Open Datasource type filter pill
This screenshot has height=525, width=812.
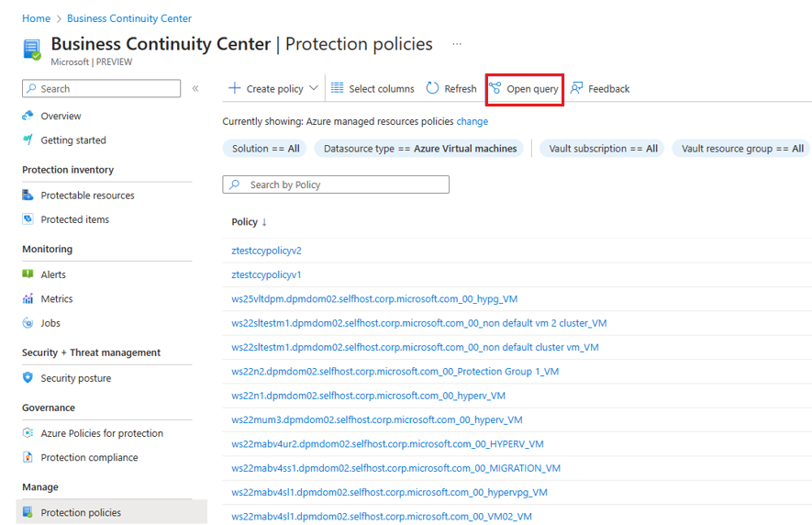click(x=420, y=149)
